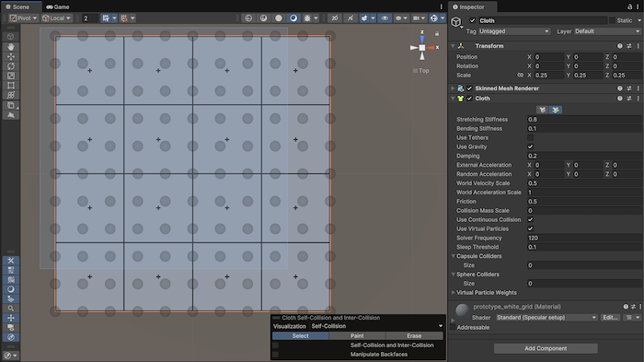Click the scale constrain proportions link icon

tap(520, 75)
